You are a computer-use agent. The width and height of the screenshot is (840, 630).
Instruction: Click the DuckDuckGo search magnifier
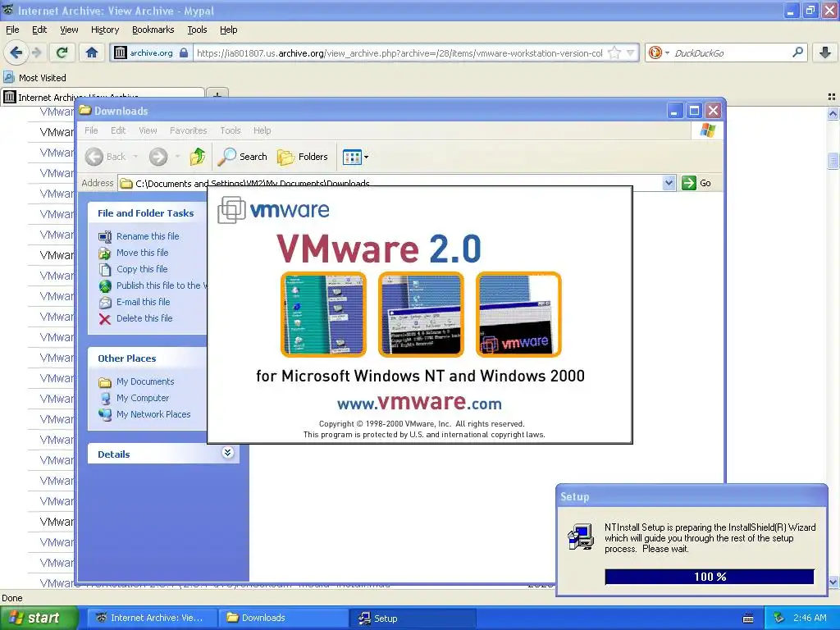point(797,52)
